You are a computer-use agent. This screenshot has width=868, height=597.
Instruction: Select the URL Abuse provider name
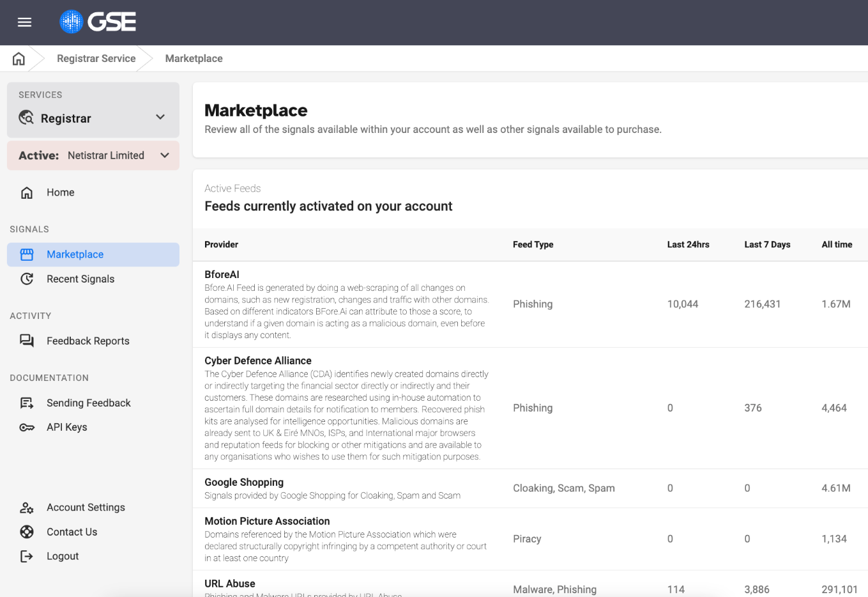230,584
